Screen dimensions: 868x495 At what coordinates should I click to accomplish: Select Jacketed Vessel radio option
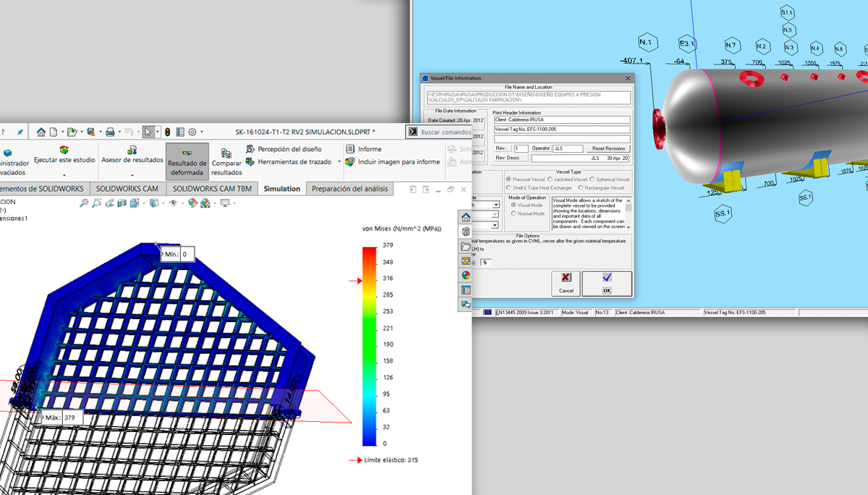pos(551,179)
